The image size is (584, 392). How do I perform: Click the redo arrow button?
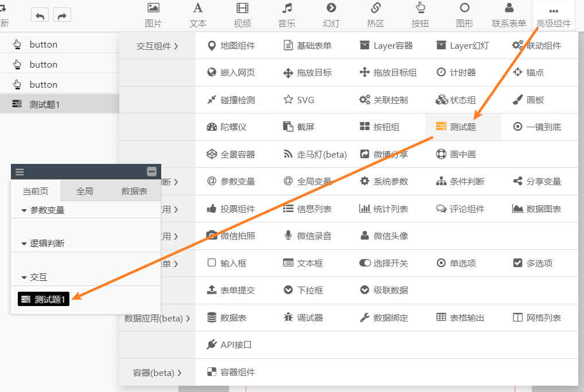coord(62,15)
